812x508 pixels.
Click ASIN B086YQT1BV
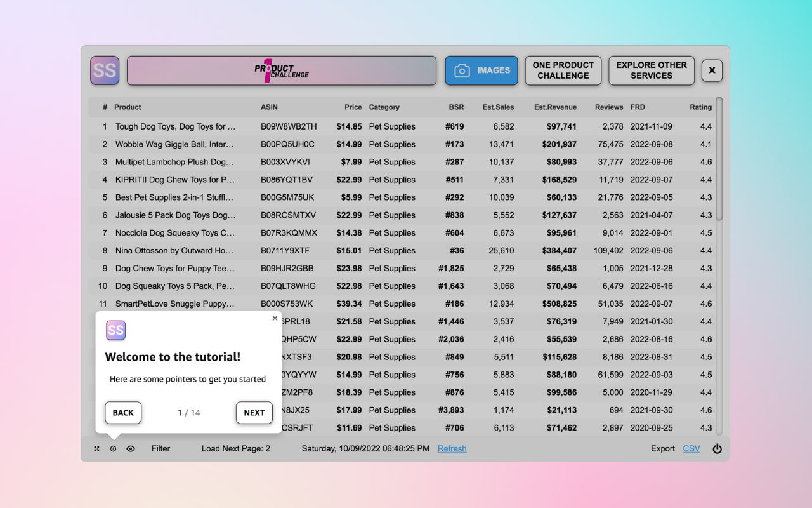(287, 180)
